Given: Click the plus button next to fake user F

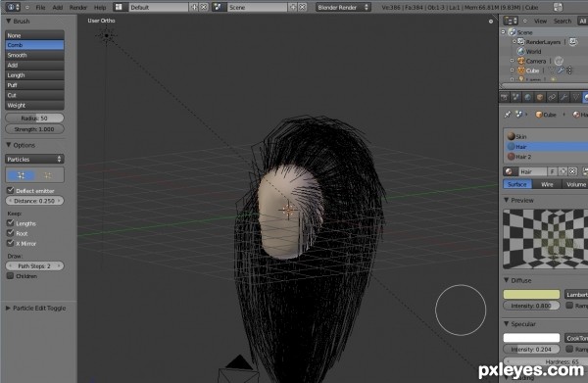Looking at the screenshot, I should (x=563, y=171).
